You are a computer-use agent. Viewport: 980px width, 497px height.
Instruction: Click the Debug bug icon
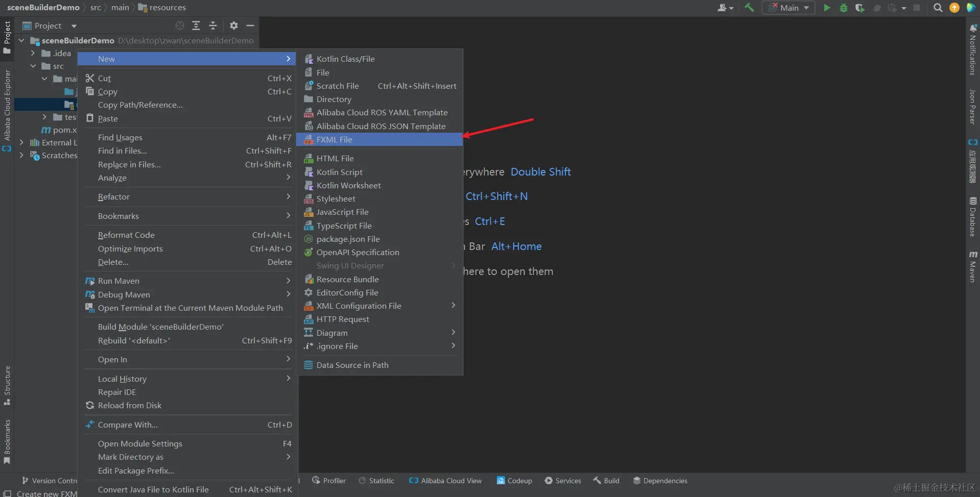(844, 8)
